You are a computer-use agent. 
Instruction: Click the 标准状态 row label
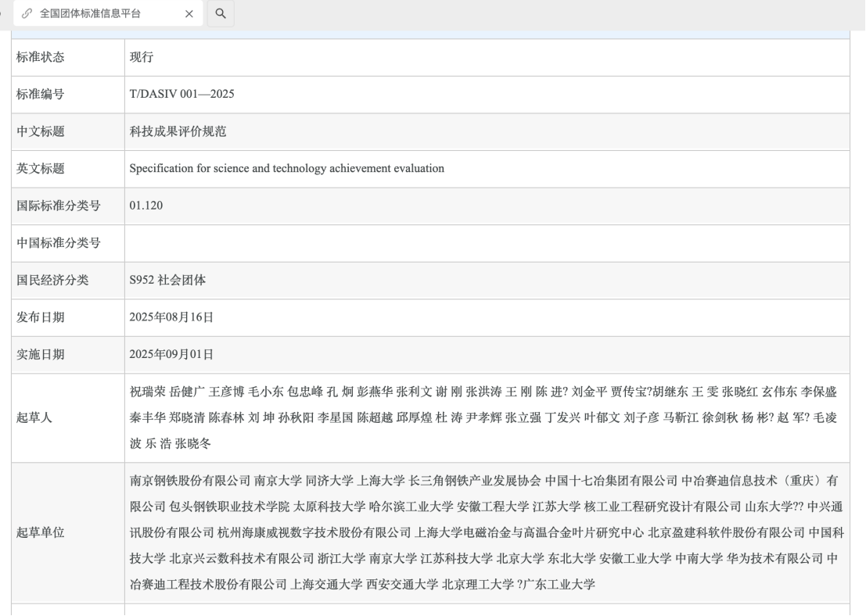click(41, 57)
